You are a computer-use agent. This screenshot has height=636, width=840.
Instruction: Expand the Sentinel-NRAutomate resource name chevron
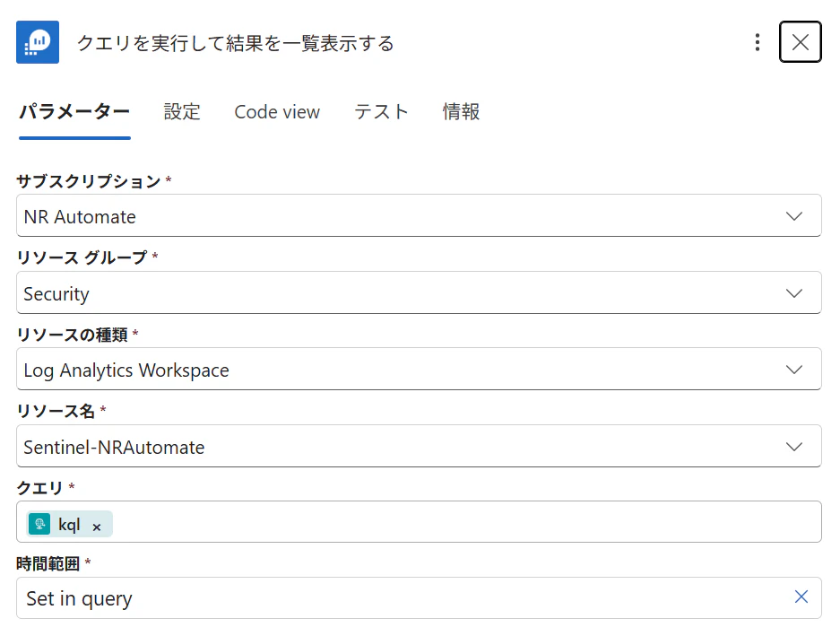click(794, 447)
